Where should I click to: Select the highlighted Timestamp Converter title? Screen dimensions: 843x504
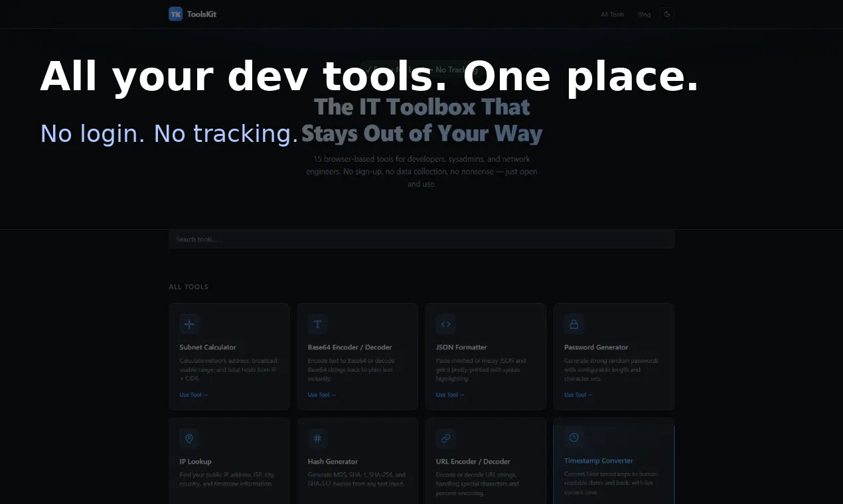click(599, 461)
